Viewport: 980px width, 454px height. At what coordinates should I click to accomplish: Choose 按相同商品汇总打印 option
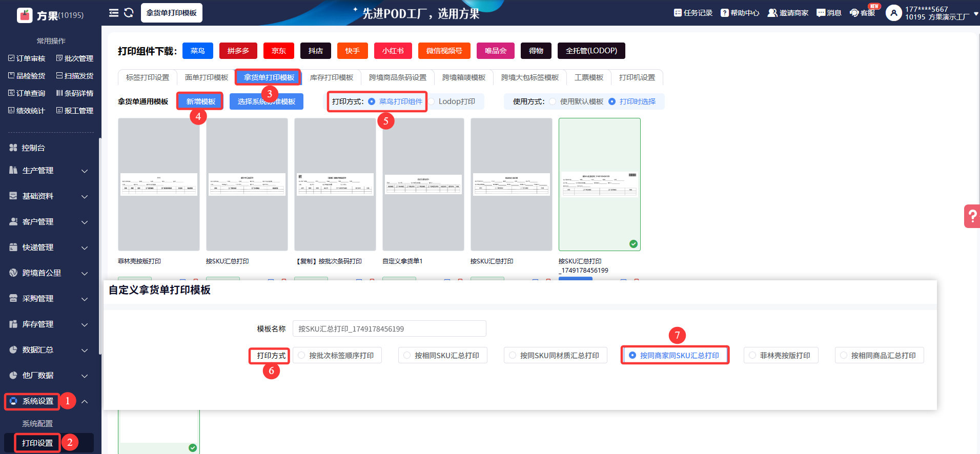click(x=879, y=355)
